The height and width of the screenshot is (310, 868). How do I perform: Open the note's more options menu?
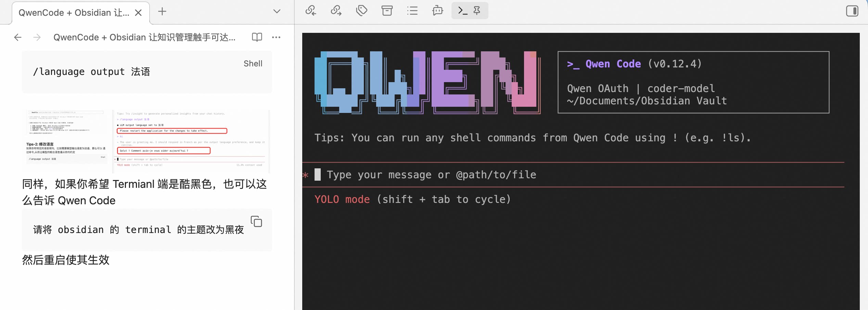[276, 37]
